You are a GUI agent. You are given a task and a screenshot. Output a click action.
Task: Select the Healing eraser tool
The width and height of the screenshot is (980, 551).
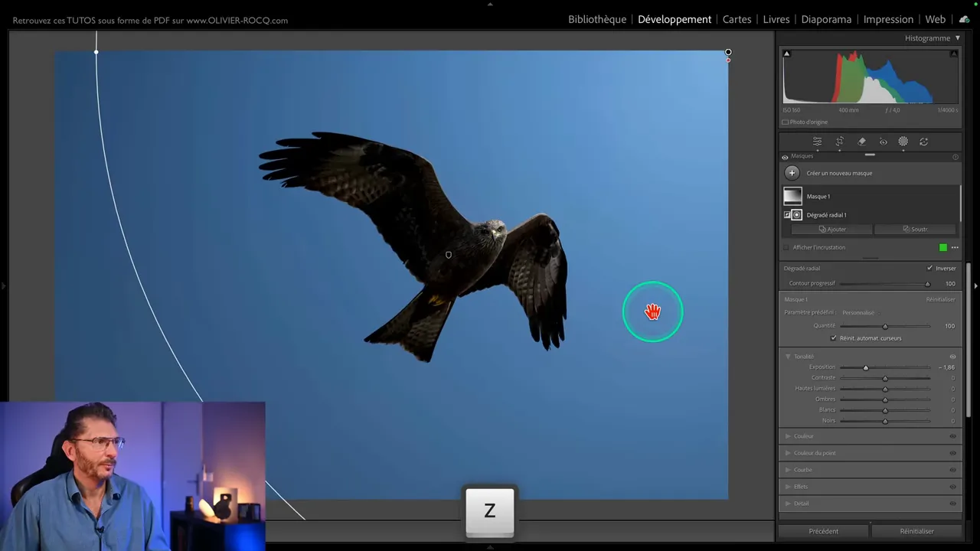click(x=861, y=142)
